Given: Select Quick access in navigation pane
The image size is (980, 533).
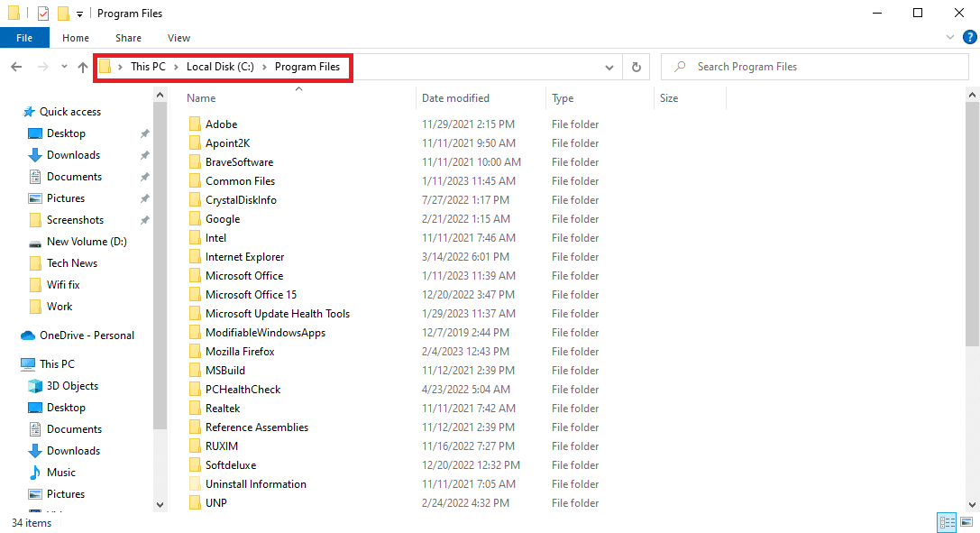Looking at the screenshot, I should [x=70, y=112].
